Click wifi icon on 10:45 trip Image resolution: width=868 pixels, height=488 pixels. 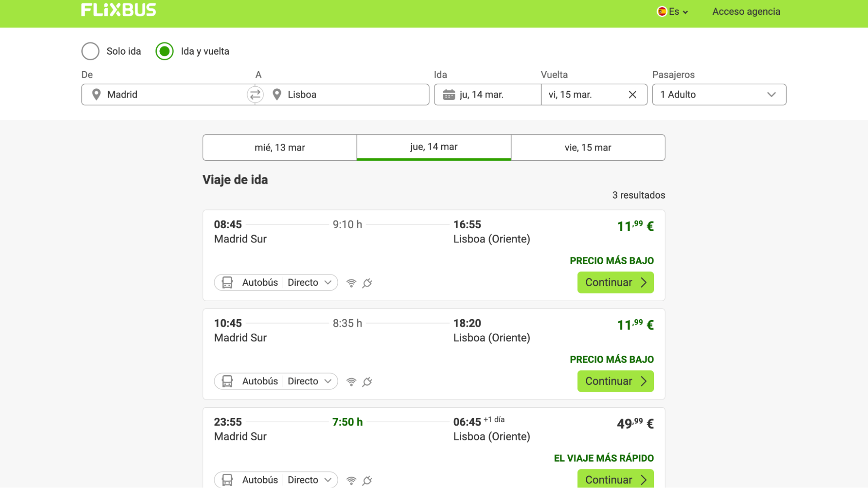(x=351, y=382)
